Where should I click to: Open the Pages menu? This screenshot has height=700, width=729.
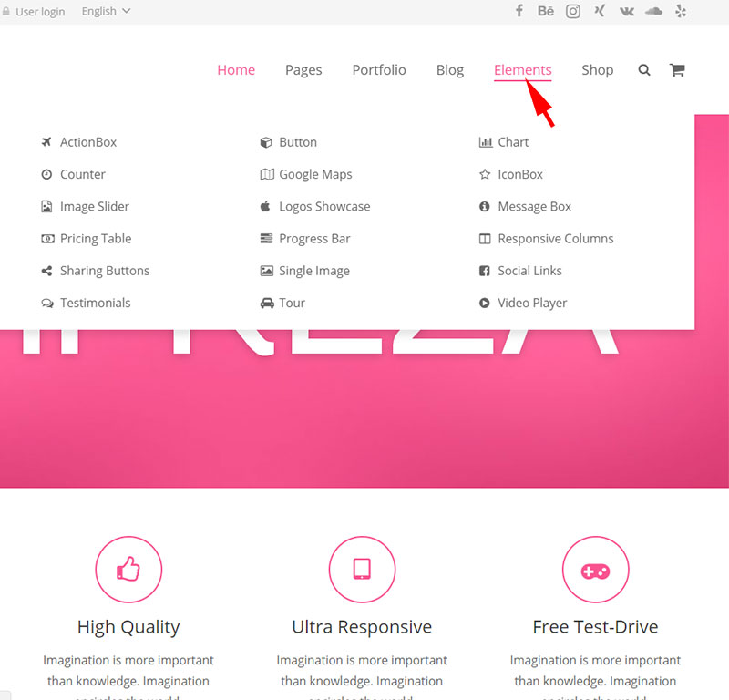(x=303, y=70)
